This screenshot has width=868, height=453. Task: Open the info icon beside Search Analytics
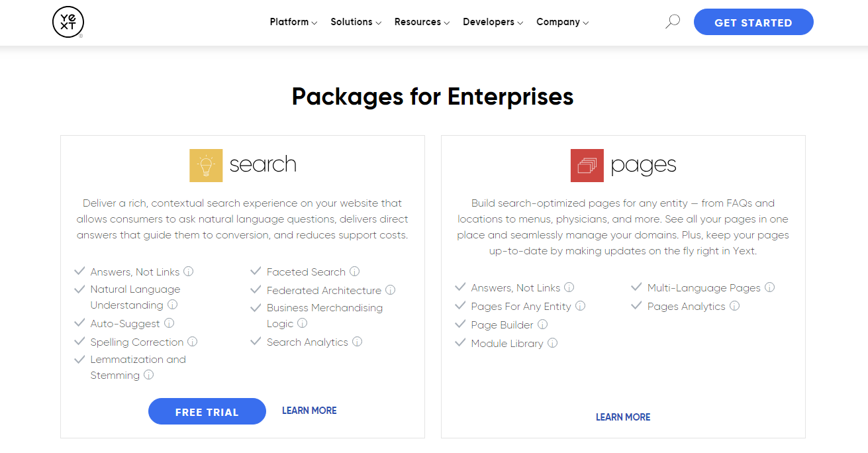(358, 342)
